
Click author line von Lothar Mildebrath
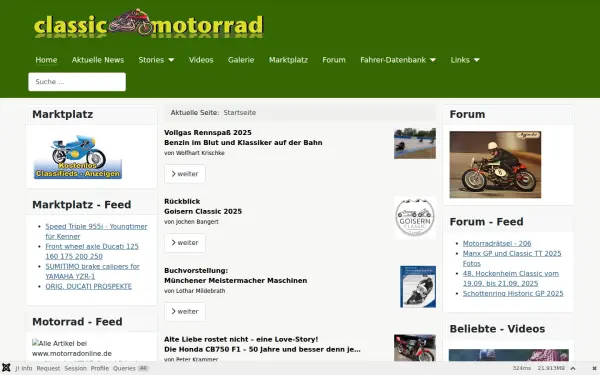pyautogui.click(x=194, y=290)
